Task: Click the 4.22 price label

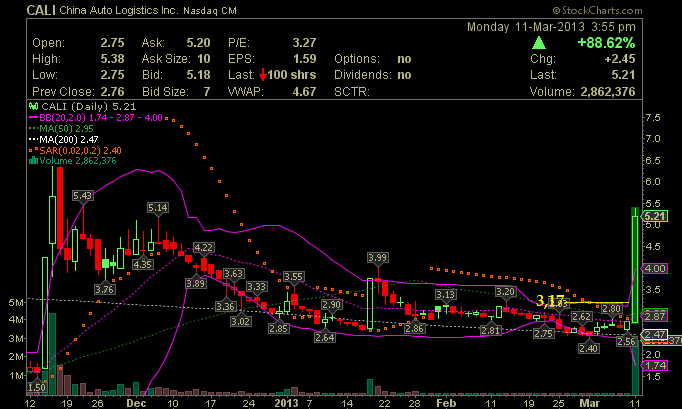Action: click(203, 248)
